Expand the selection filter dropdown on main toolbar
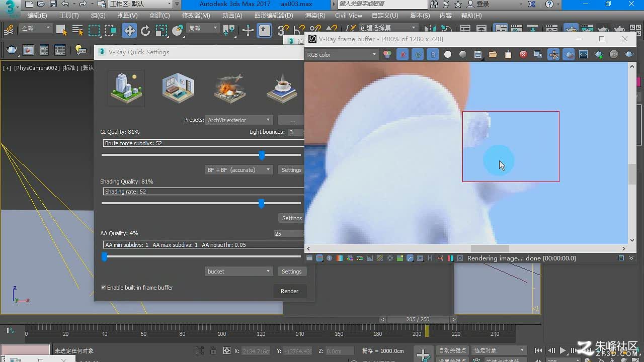The width and height of the screenshot is (644, 362). [36, 29]
